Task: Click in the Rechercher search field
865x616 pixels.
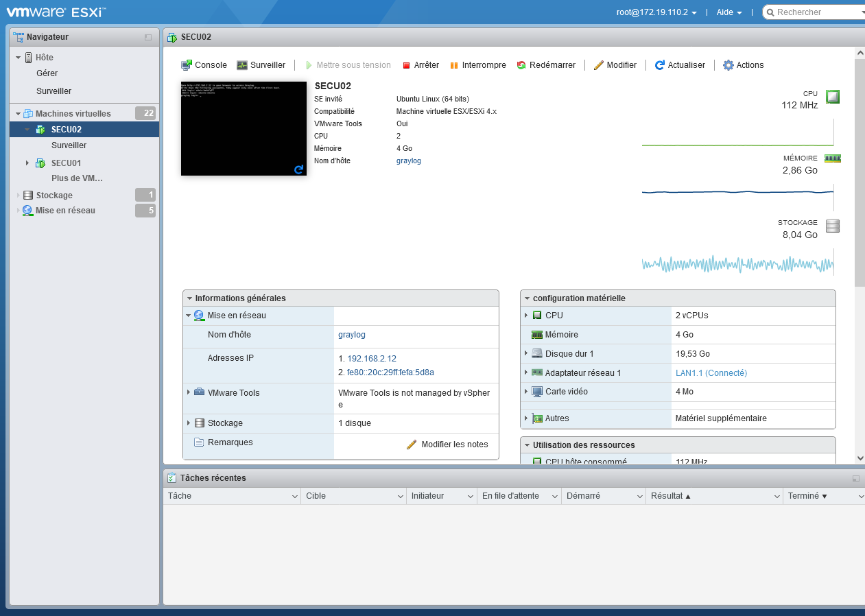Action: [816, 12]
